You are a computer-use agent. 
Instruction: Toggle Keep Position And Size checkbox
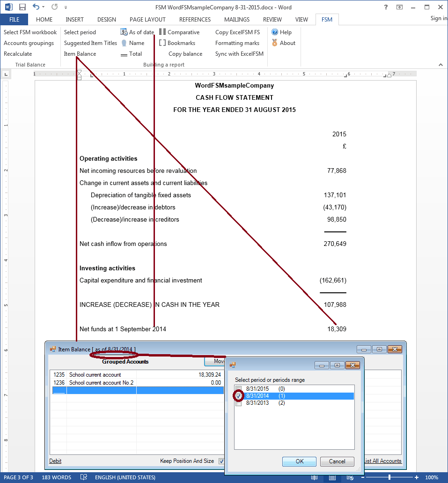[221, 461]
